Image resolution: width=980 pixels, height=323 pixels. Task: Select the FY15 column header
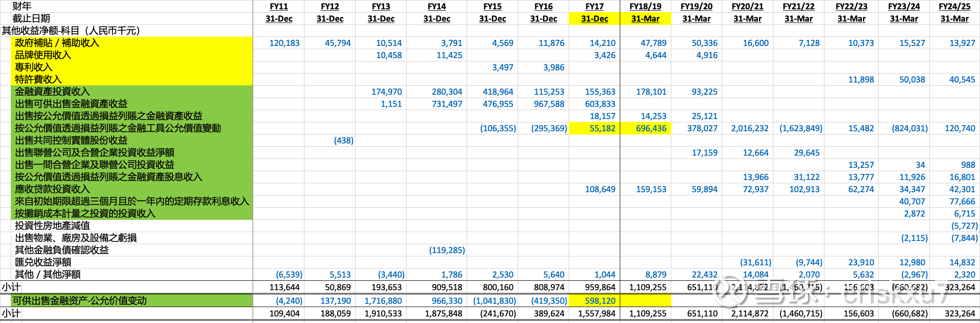pyautogui.click(x=492, y=7)
